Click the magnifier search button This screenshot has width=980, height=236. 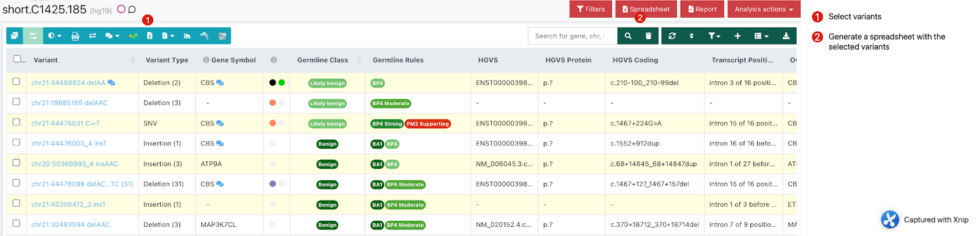[x=628, y=36]
